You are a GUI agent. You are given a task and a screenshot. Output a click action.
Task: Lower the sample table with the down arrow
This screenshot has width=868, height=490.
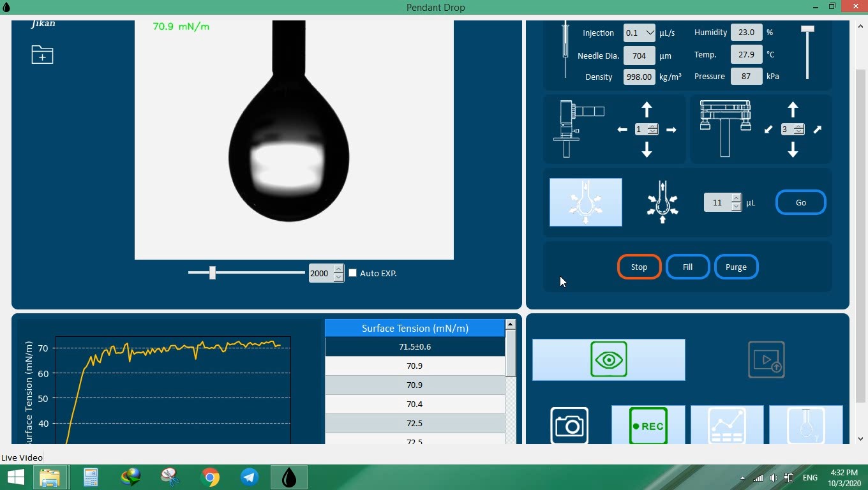793,149
